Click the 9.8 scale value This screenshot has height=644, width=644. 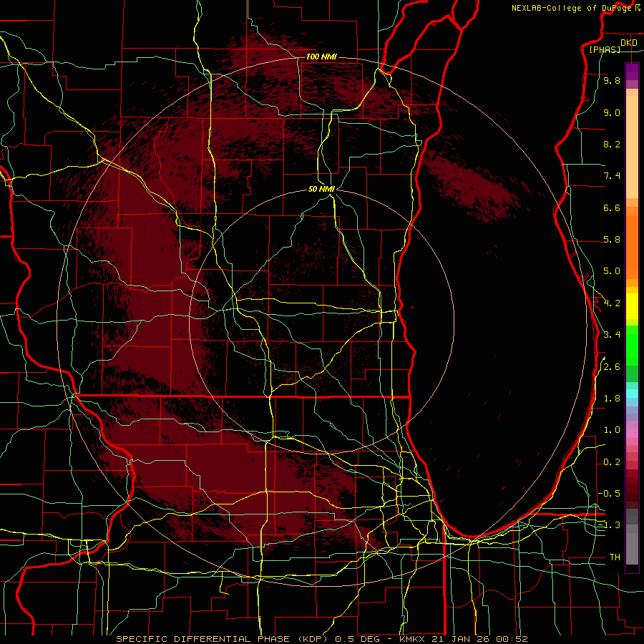[x=612, y=81]
